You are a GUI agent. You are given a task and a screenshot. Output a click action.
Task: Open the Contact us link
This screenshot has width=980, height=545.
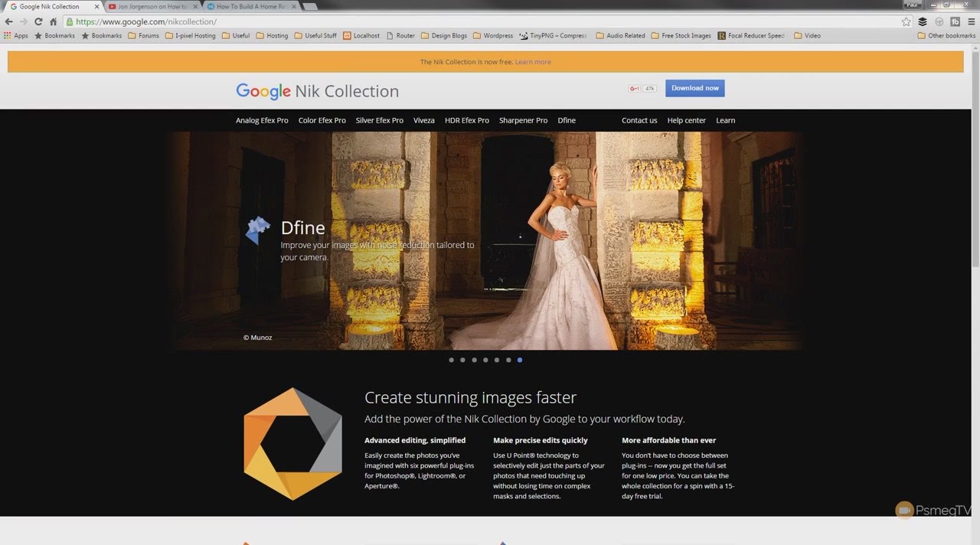[639, 120]
